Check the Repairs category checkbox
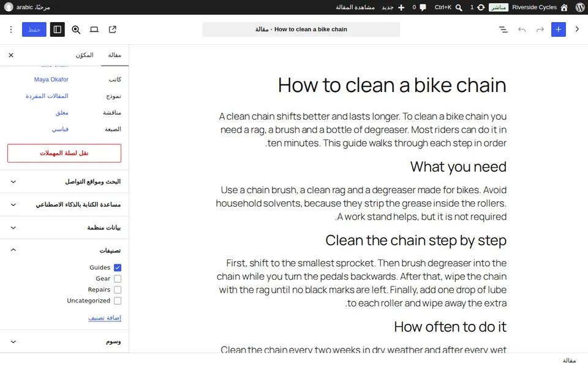This screenshot has height=368, width=588. (x=118, y=290)
